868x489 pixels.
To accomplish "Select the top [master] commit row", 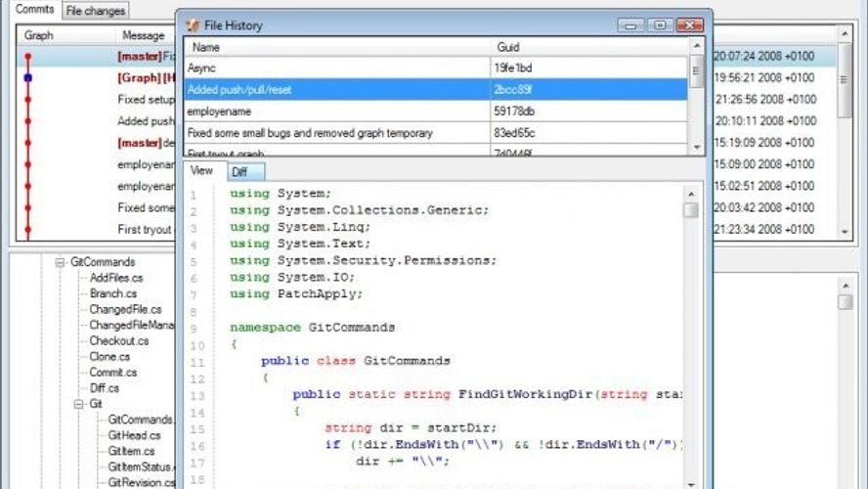I will pyautogui.click(x=97, y=57).
